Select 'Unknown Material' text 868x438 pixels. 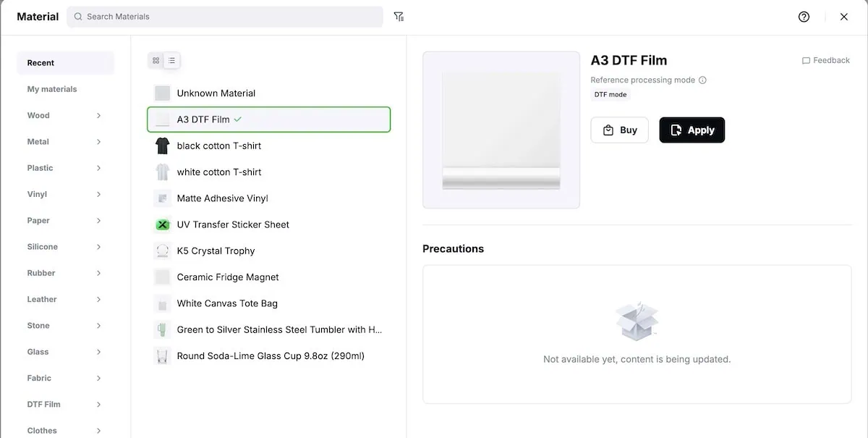[216, 93]
